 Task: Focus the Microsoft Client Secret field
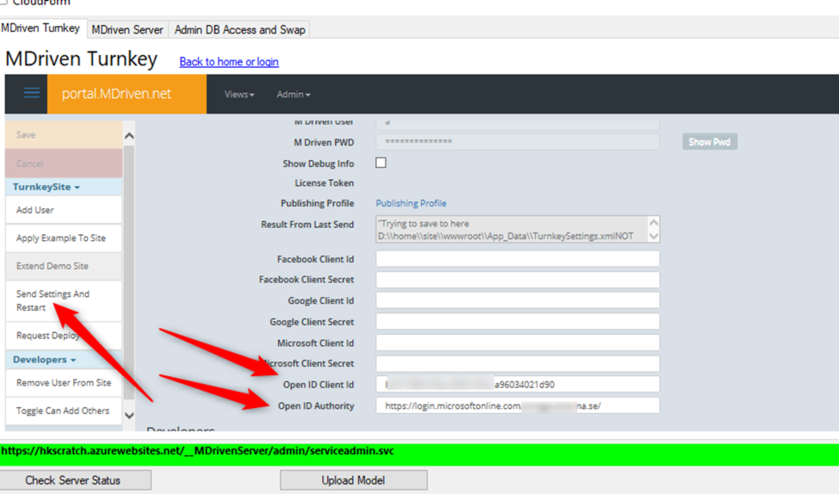pos(517,364)
